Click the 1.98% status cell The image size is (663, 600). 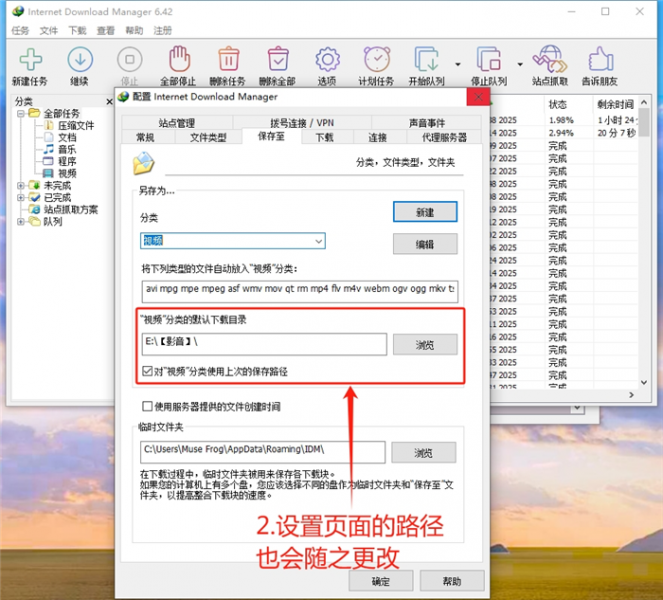pos(561,120)
